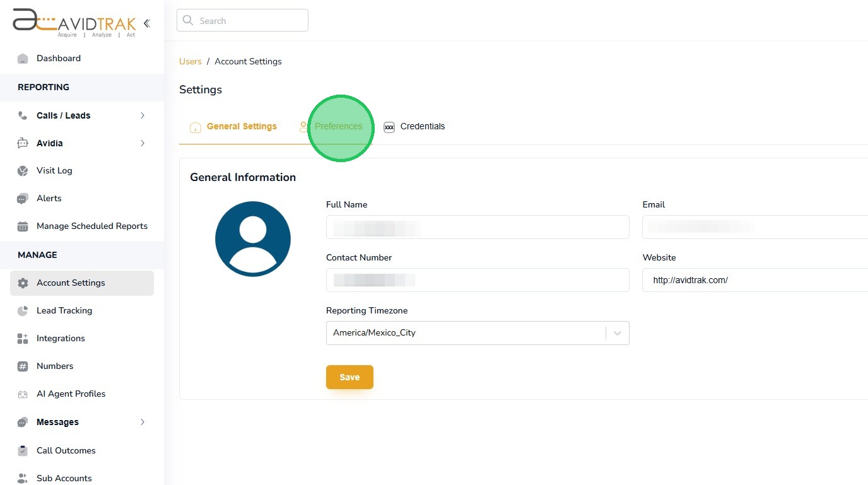Click the Alerts chat bubble icon
The height and width of the screenshot is (485, 868).
pos(23,199)
